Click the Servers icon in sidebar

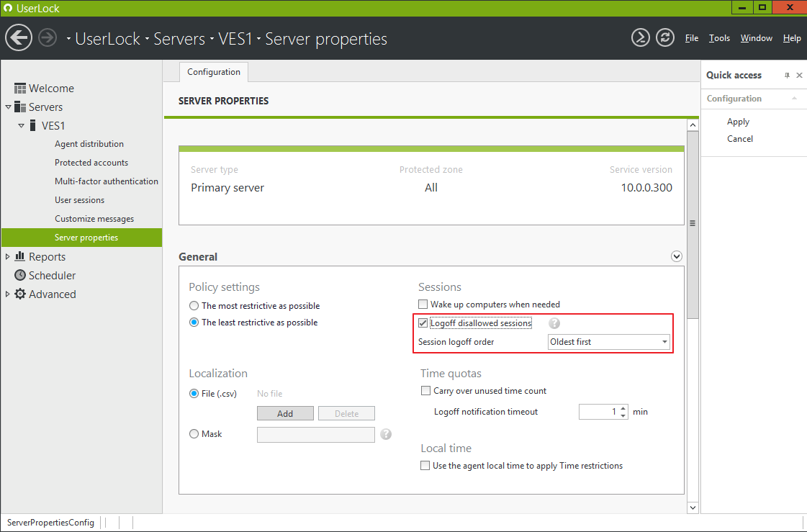[x=20, y=107]
